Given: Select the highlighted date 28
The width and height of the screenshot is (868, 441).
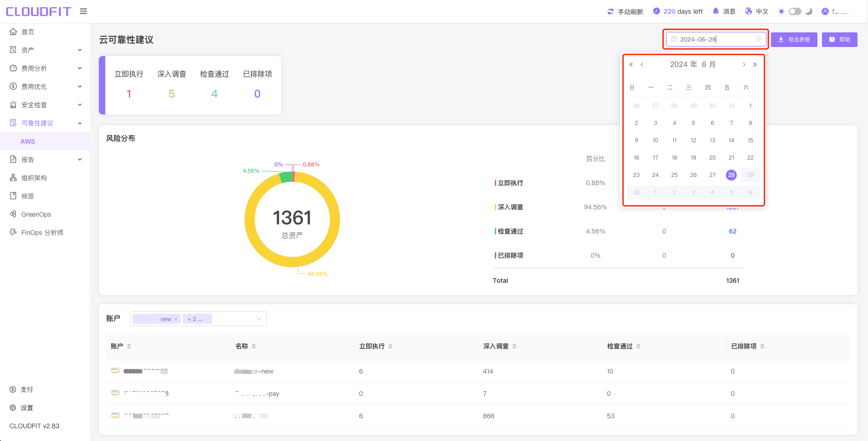Looking at the screenshot, I should (731, 175).
